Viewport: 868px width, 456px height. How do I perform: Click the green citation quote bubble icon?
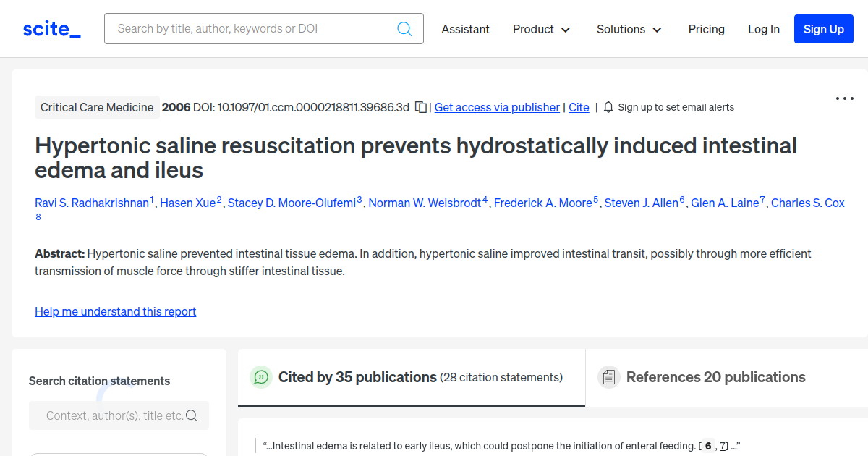(x=260, y=377)
